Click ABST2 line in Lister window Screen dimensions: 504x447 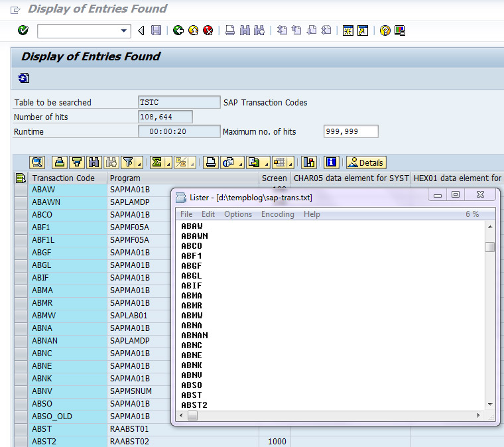194,405
